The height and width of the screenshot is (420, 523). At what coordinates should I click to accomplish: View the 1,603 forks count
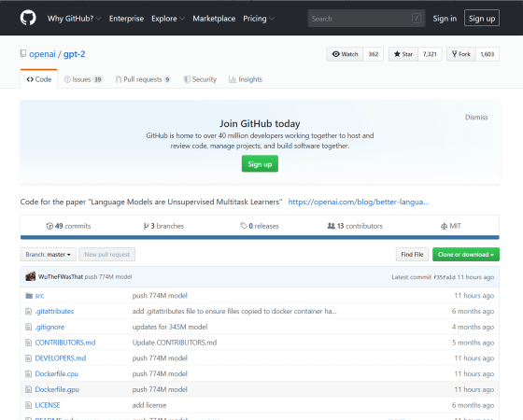coord(488,54)
